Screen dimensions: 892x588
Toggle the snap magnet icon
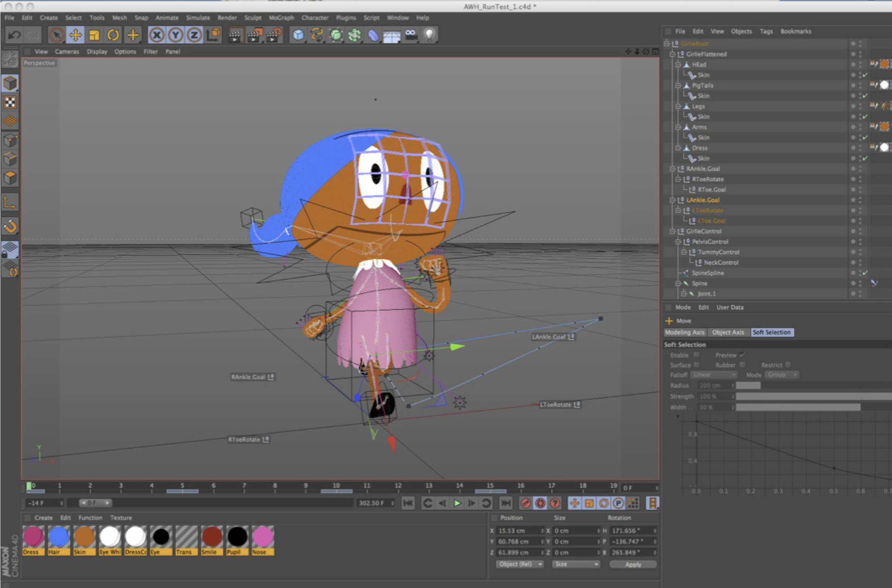(x=10, y=226)
